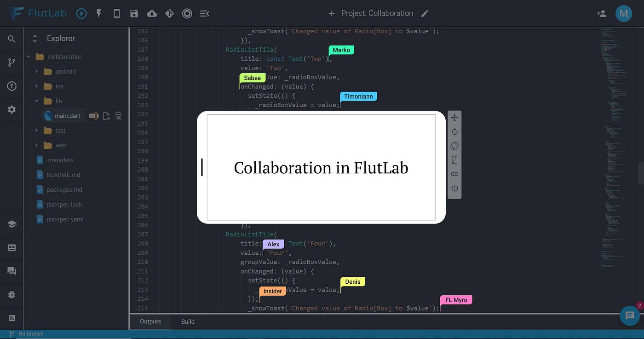Viewport: 644px width, 339px height.
Task: Click the RSS feed sidebar icon
Action: 11,318
